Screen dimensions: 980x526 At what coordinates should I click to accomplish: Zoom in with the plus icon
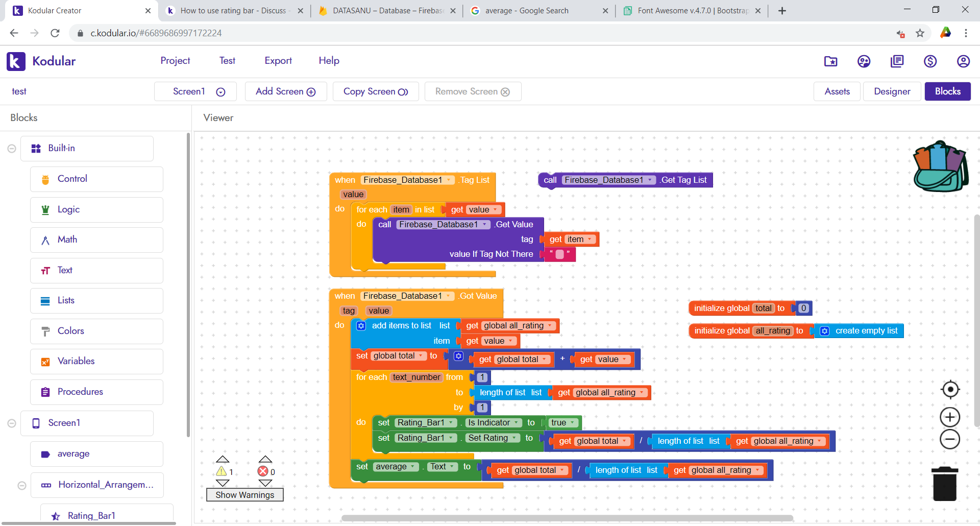[950, 417]
